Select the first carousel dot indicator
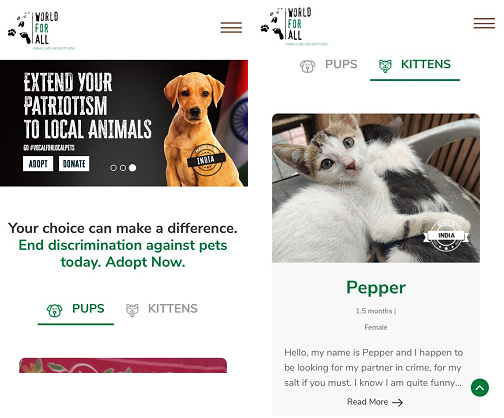504x418 pixels. [113, 168]
